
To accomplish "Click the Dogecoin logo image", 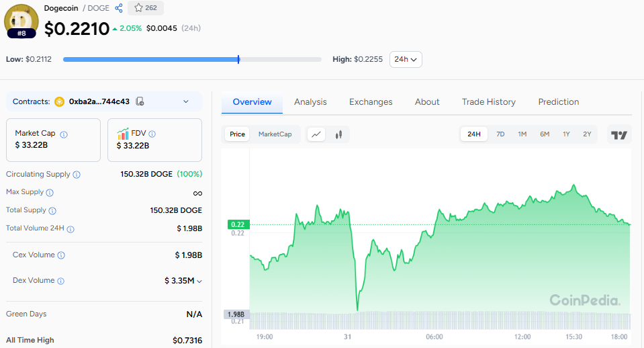I will tap(21, 21).
